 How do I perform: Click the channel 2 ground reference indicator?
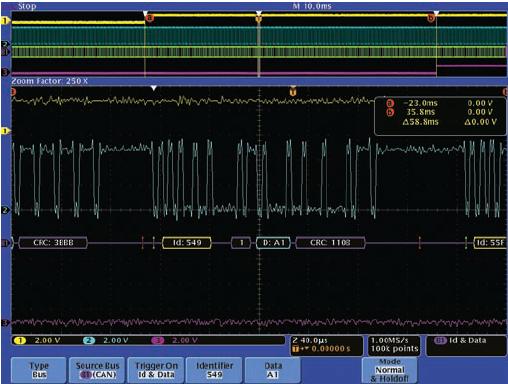click(x=5, y=210)
